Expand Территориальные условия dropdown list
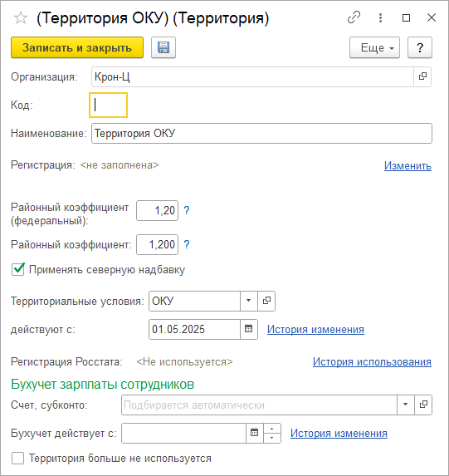This screenshot has width=449, height=476. 249,301
